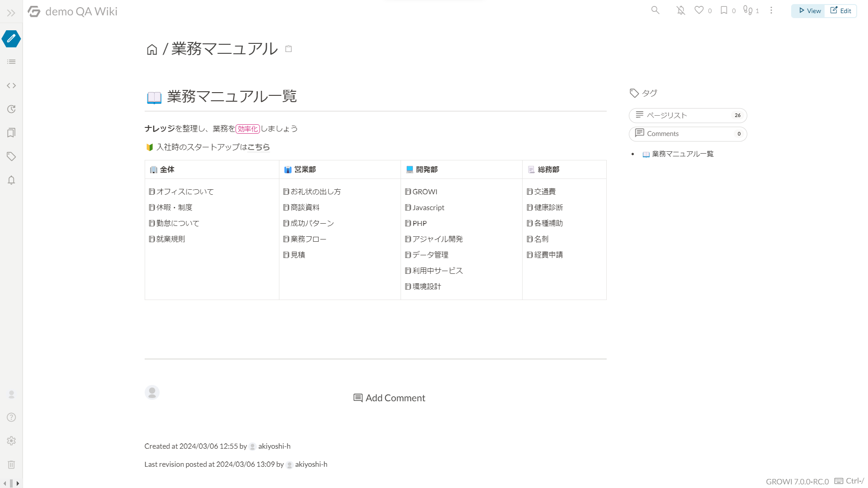Expand the ページリスト panel showing 26 pages
The width and height of the screenshot is (868, 488).
point(687,115)
